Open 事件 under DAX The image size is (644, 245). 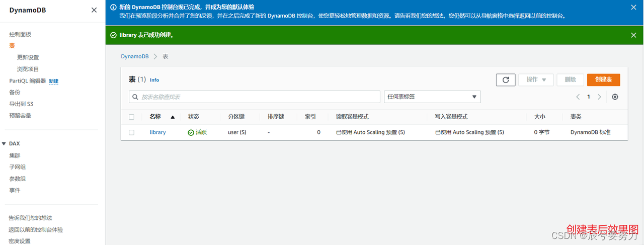tap(15, 190)
